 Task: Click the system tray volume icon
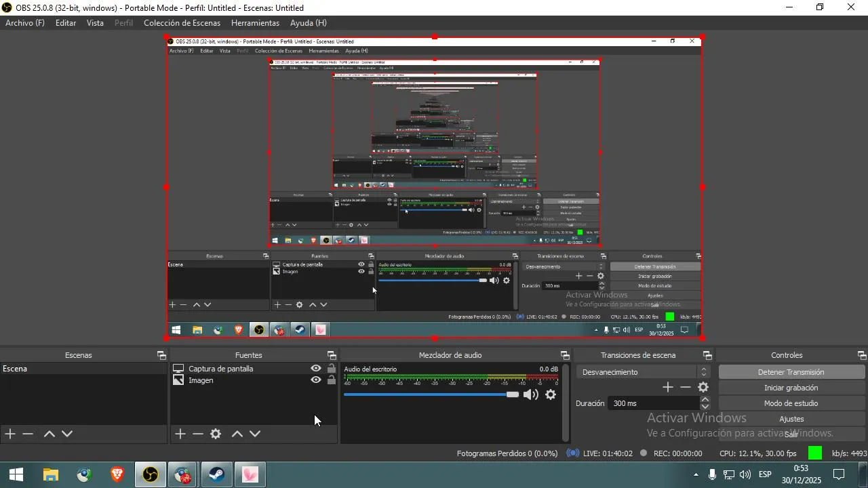click(745, 474)
